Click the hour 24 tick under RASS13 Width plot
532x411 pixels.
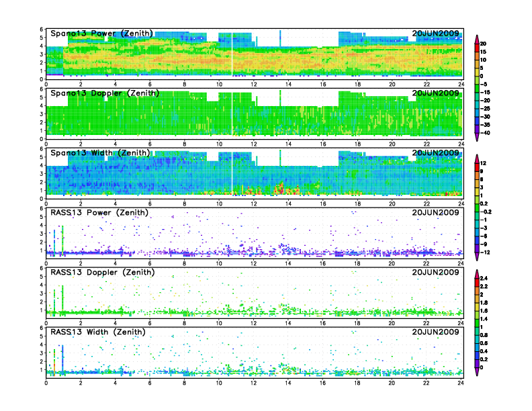click(461, 383)
